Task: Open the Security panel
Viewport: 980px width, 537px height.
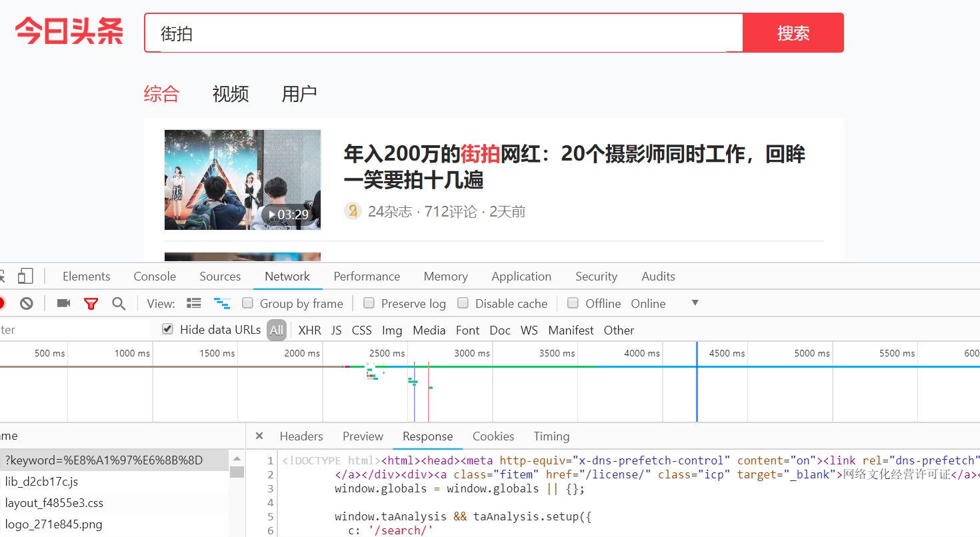Action: click(596, 276)
